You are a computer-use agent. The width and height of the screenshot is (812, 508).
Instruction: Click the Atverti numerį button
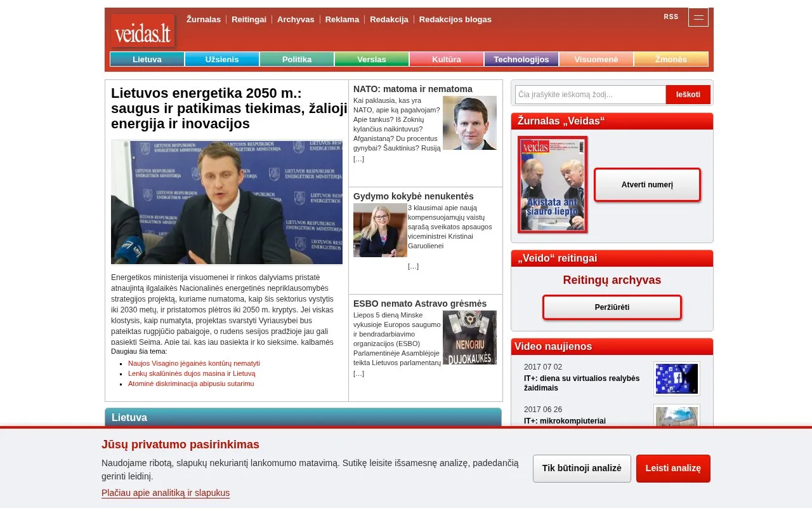point(647,185)
